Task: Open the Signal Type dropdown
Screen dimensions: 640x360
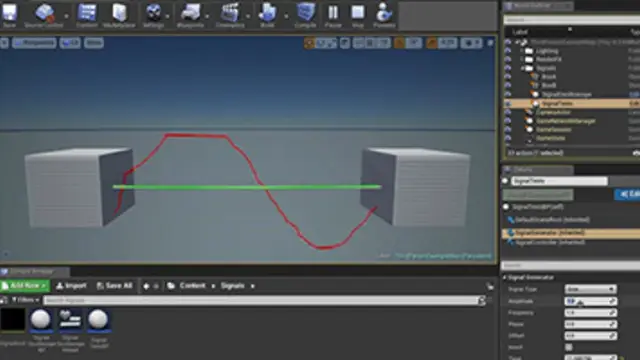Action: point(591,289)
